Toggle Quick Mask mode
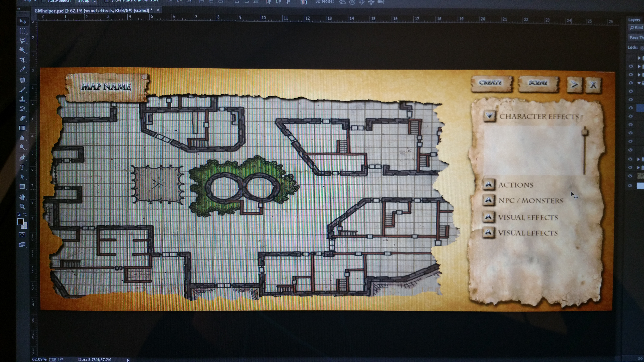Screen dimensions: 644x362 (22, 235)
